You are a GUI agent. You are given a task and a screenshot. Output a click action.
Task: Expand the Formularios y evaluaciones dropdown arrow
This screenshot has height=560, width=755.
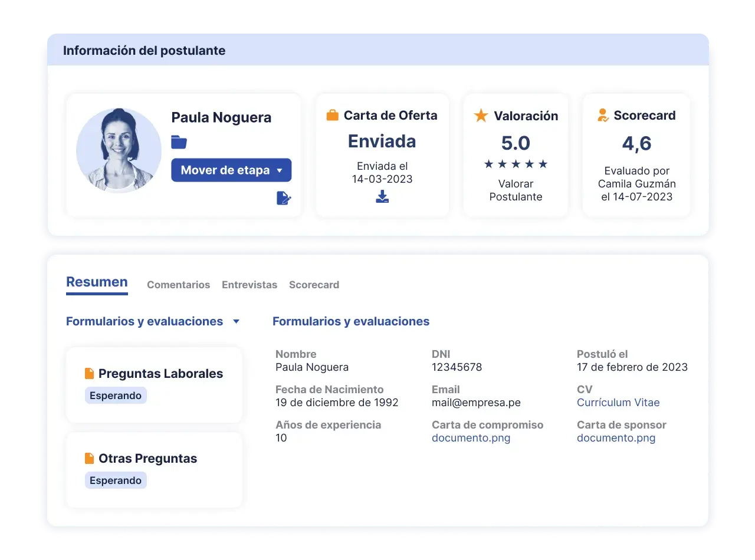(237, 321)
